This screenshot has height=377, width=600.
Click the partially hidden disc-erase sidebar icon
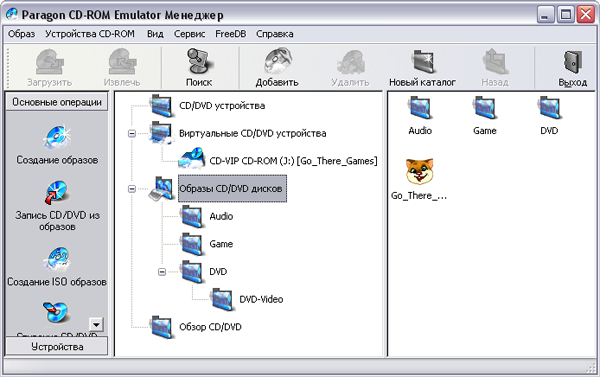[56, 312]
